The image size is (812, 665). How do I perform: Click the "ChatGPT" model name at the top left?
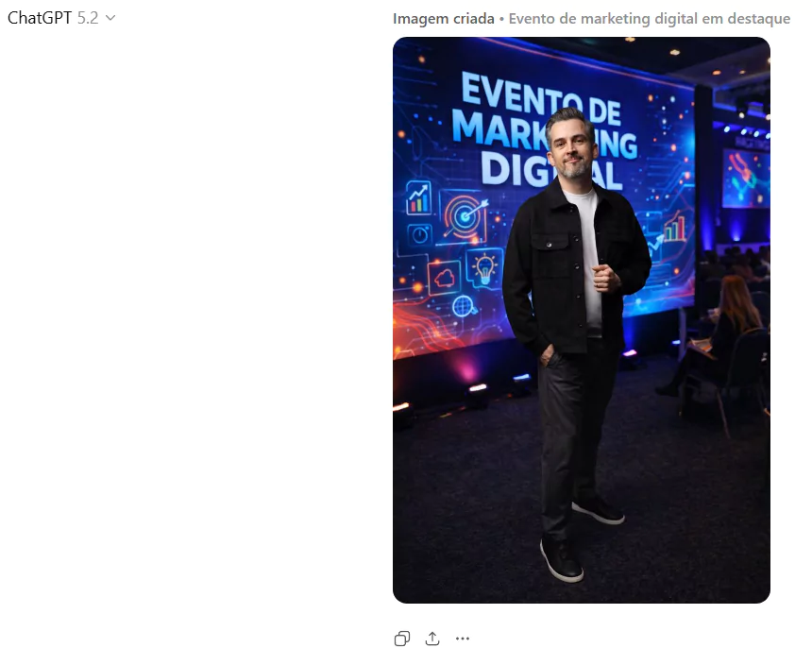point(40,18)
